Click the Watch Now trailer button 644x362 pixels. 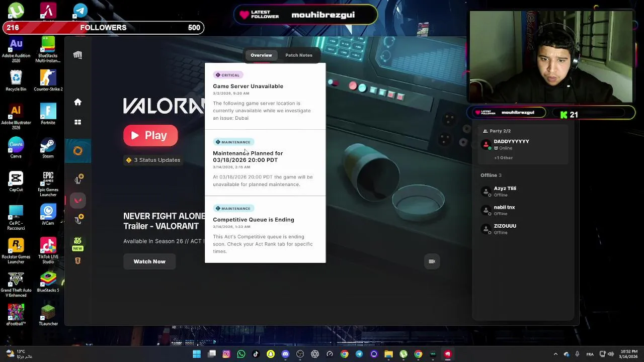tap(149, 261)
